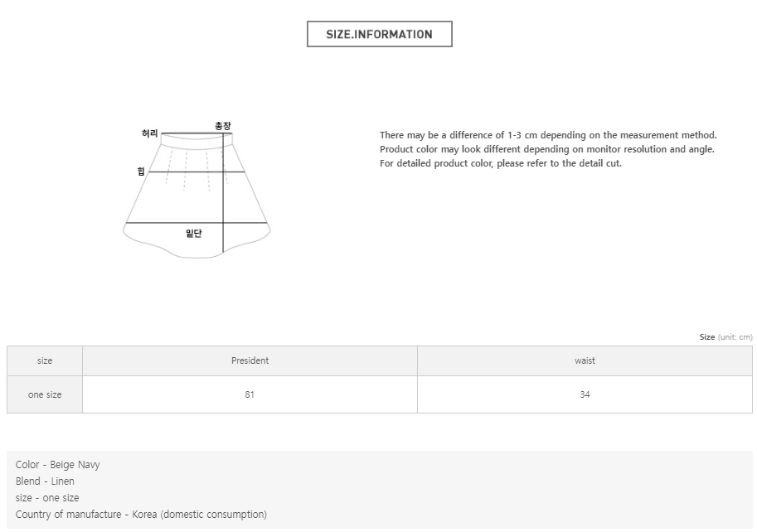
Task: Select the monitor resolution color note line
Action: coord(546,149)
